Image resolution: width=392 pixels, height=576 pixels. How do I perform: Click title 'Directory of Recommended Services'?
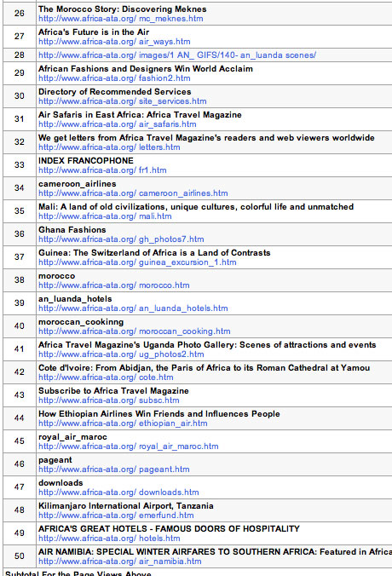point(115,92)
